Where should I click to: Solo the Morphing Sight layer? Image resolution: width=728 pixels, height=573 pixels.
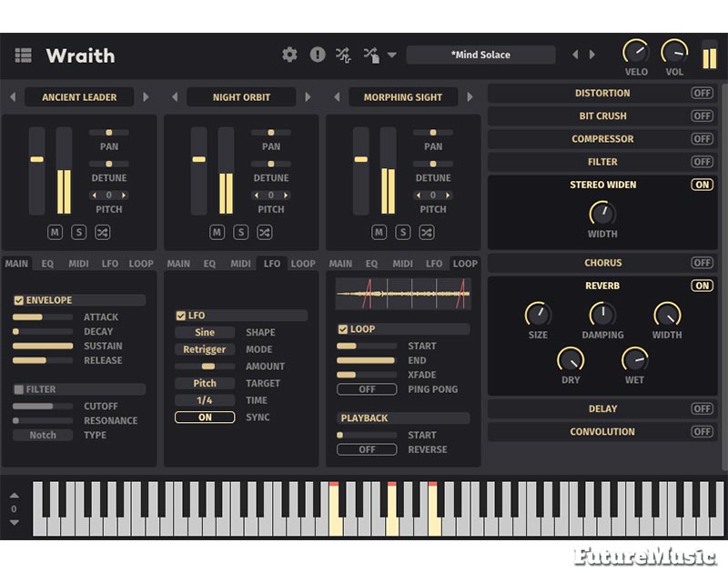[403, 232]
